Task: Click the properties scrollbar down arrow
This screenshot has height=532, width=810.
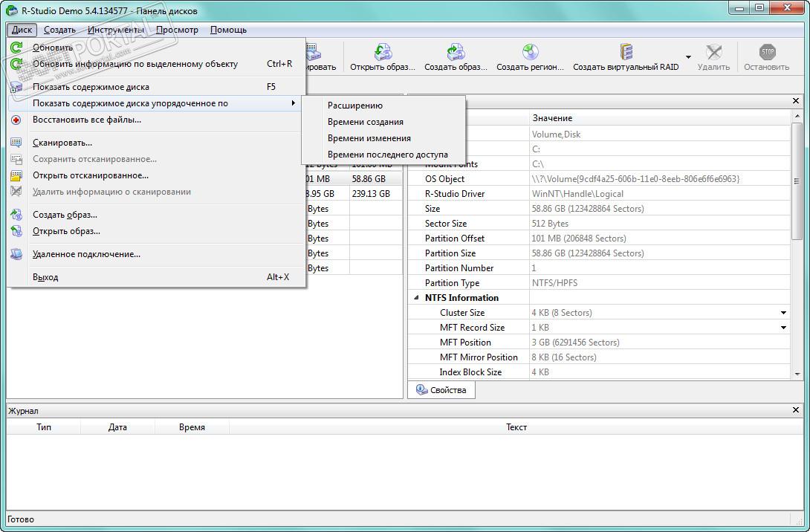Action: pyautogui.click(x=797, y=374)
